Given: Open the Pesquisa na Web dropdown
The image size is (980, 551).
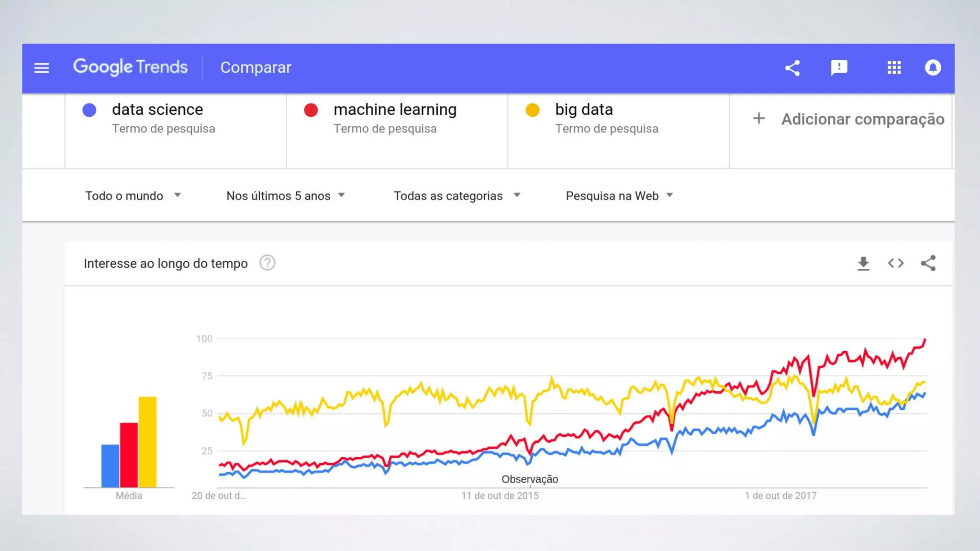Looking at the screenshot, I should (x=619, y=196).
